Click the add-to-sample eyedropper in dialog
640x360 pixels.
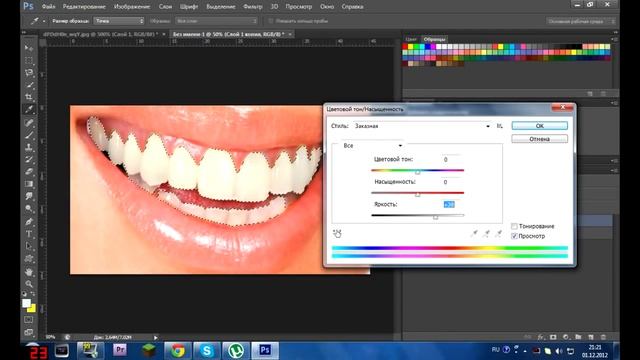486,233
